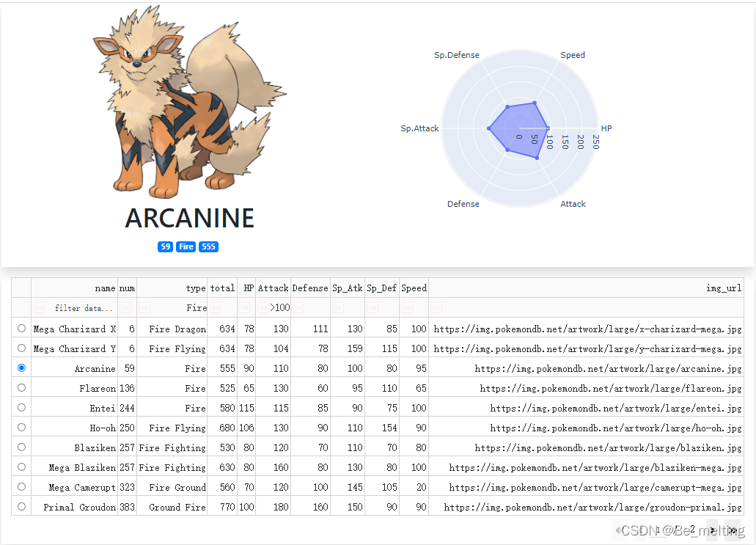756x545 pixels.
Task: Click the img_url column header
Action: (x=586, y=288)
